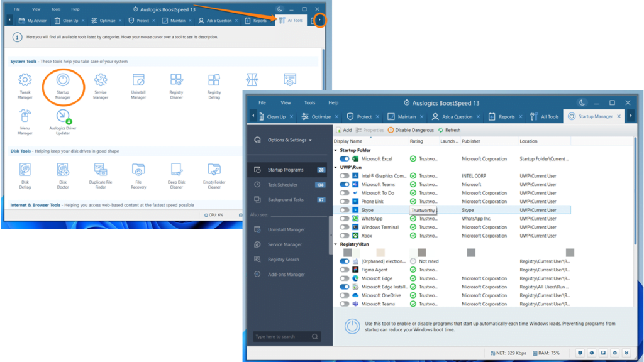The width and height of the screenshot is (644, 362).
Task: Select the Deep Disk Cleaner
Action: point(176,171)
